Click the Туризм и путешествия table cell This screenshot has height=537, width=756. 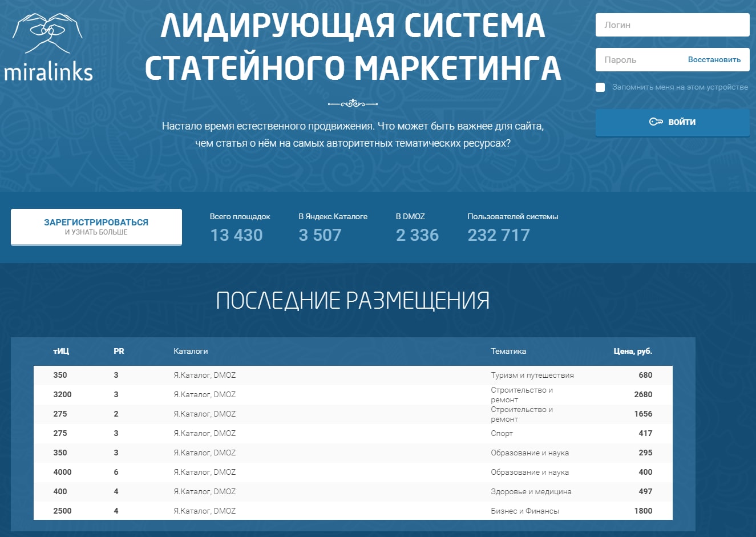click(532, 375)
